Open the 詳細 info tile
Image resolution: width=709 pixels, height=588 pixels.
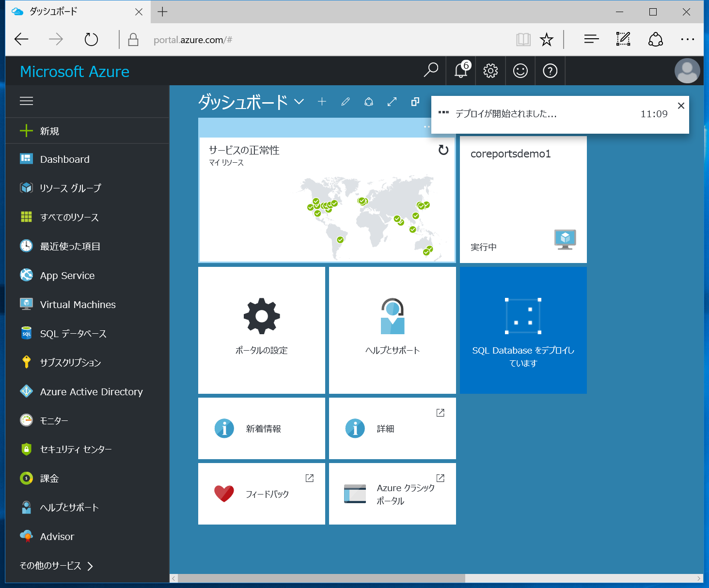[x=393, y=428]
